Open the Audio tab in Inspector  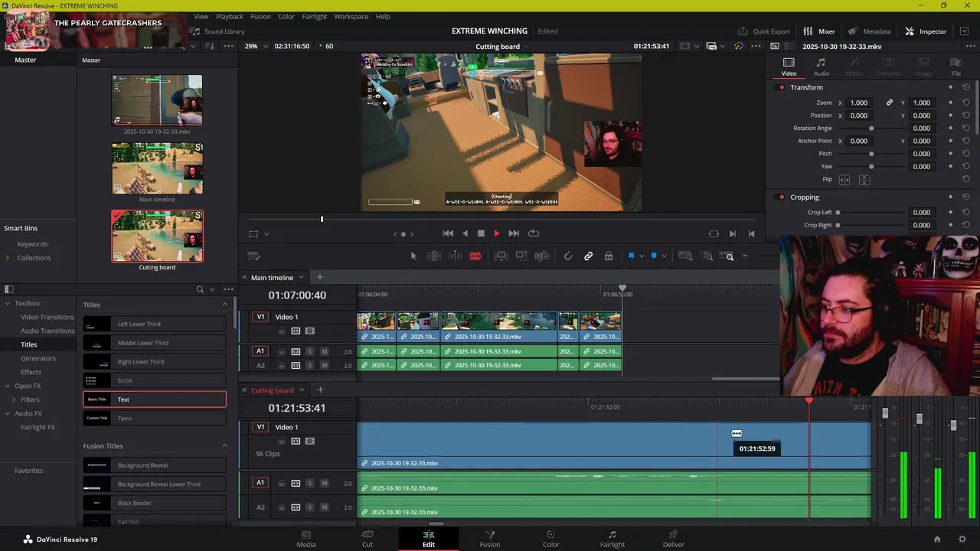[x=821, y=67]
